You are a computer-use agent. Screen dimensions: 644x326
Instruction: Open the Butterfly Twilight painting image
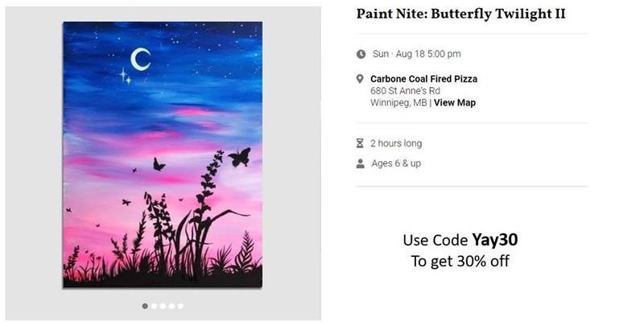tap(163, 155)
